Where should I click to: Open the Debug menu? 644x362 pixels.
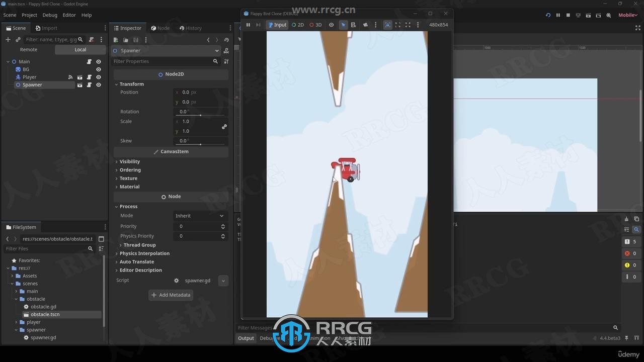pos(50,15)
